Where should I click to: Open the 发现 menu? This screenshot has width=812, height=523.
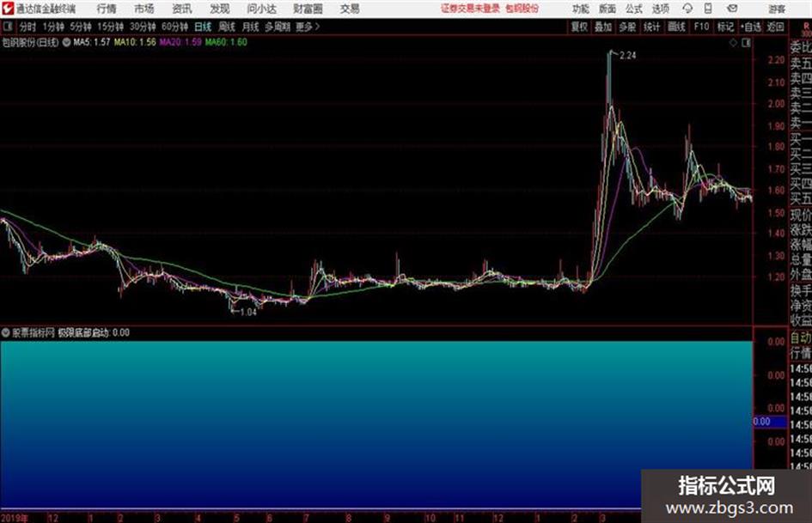(x=220, y=9)
